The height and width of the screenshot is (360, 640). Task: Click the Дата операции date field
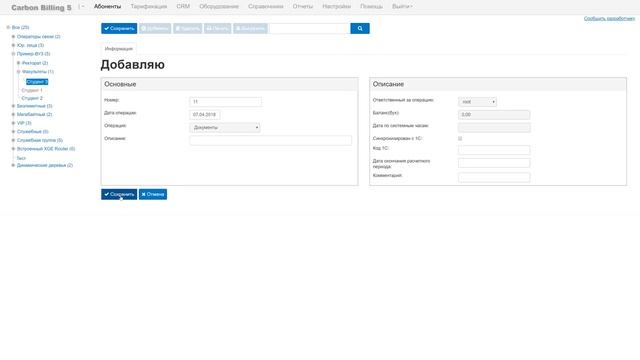[x=204, y=115]
